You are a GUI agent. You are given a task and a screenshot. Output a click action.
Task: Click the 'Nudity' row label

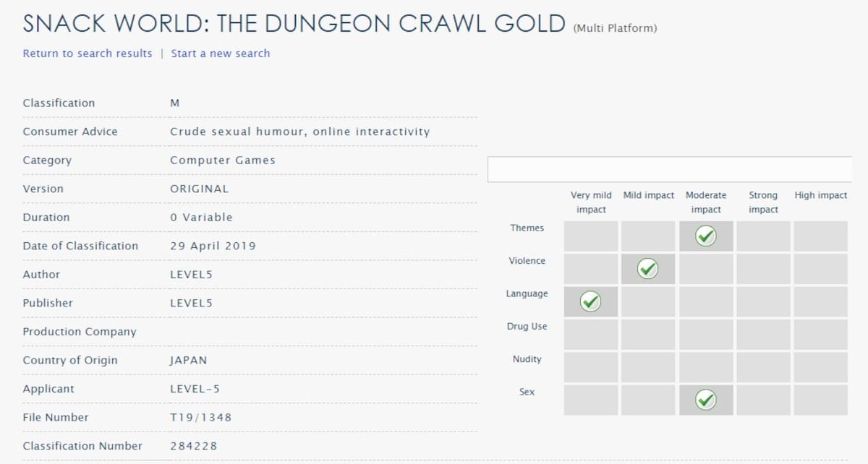(527, 359)
